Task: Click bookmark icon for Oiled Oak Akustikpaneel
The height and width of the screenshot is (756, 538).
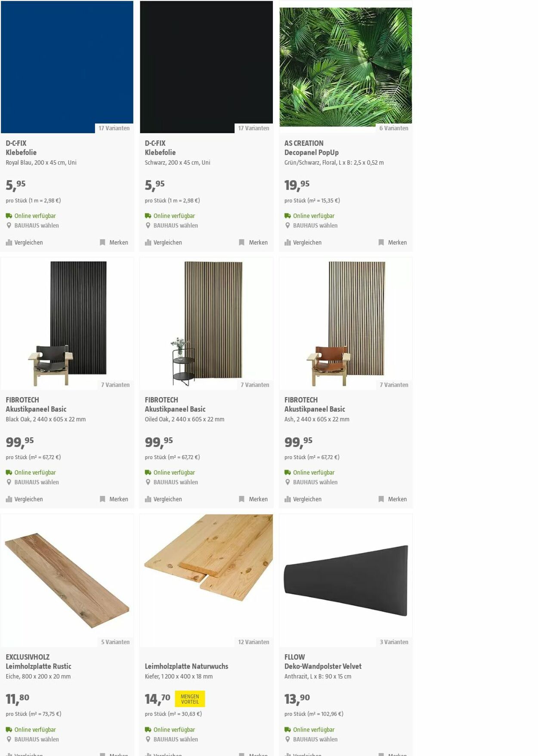Action: [242, 499]
